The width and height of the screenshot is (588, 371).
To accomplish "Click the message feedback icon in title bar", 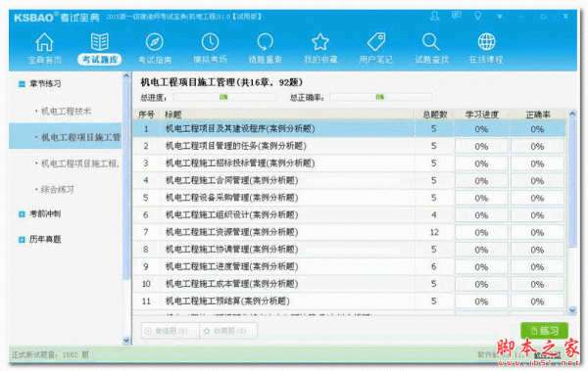I will 457,16.
